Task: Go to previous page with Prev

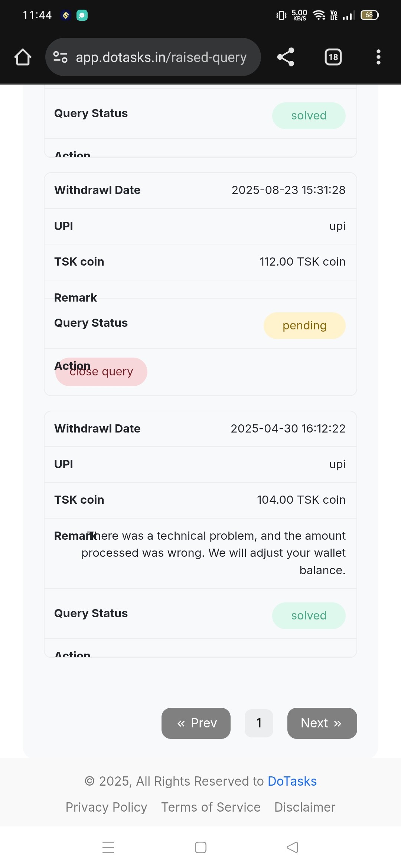Action: point(196,723)
